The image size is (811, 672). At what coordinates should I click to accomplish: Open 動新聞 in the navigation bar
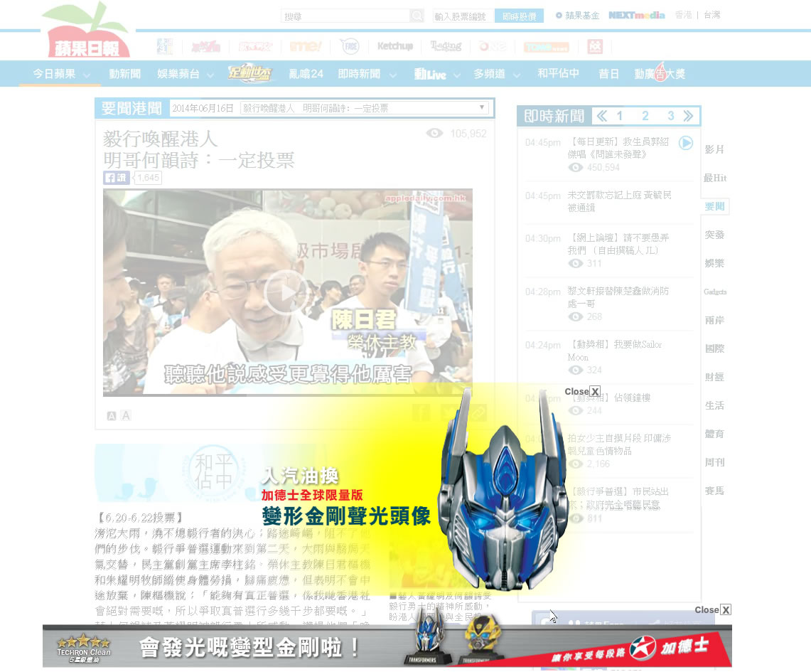[124, 74]
